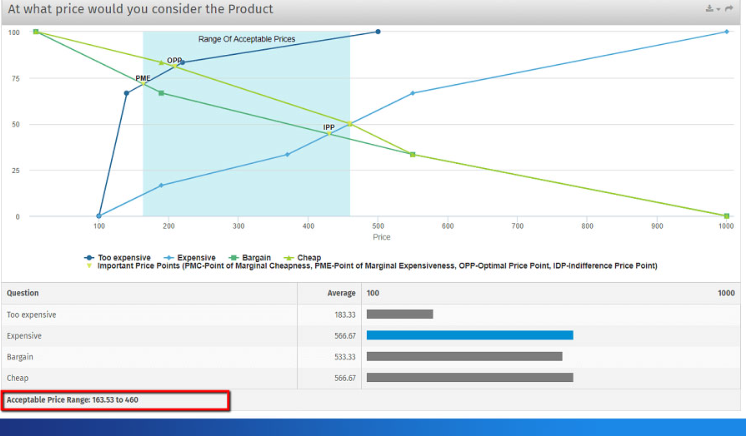748x438 pixels.
Task: Click the PME marker on the chart
Action: tap(145, 83)
